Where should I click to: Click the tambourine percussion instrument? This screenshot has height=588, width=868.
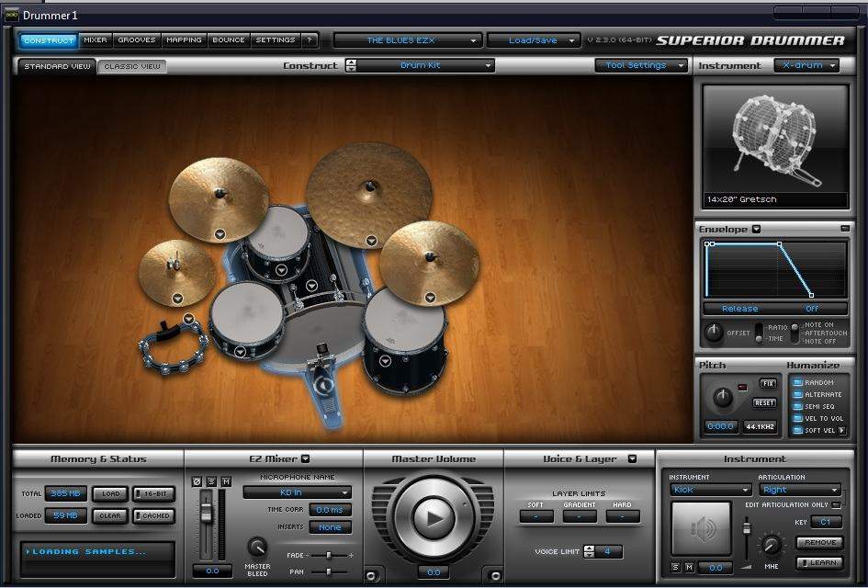172,348
